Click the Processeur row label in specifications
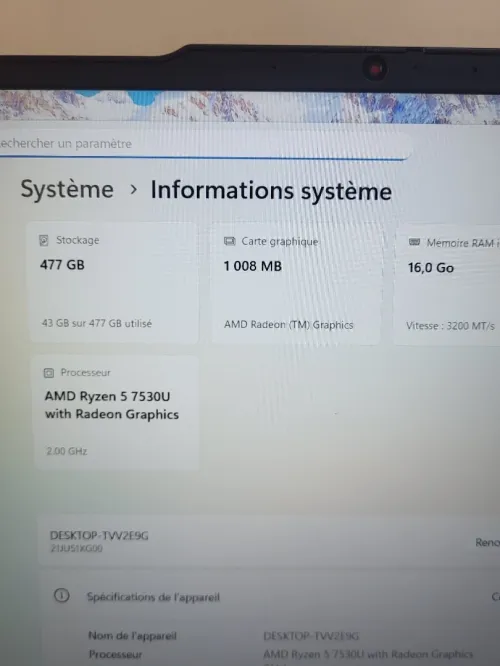The width and height of the screenshot is (500, 666). 115,655
